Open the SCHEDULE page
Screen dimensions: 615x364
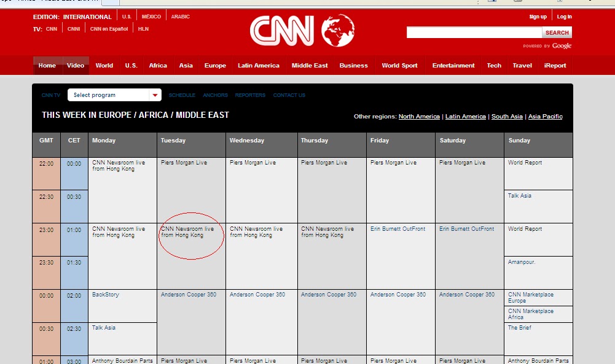coord(182,95)
